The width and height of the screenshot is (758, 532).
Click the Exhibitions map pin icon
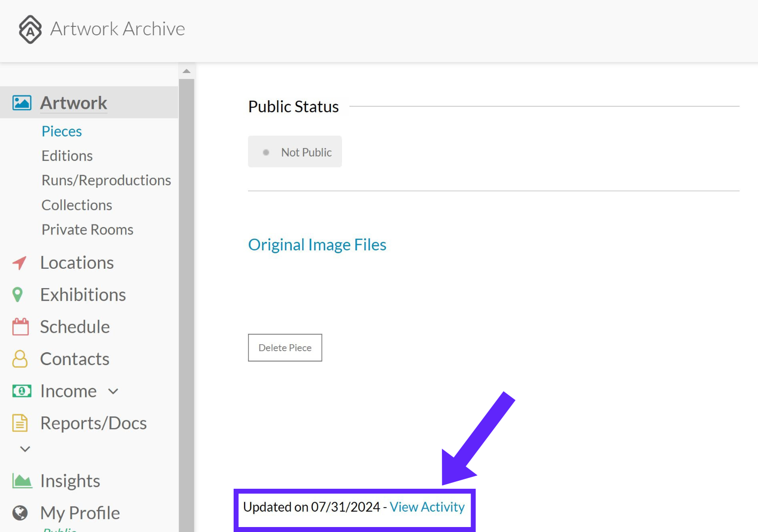(17, 295)
